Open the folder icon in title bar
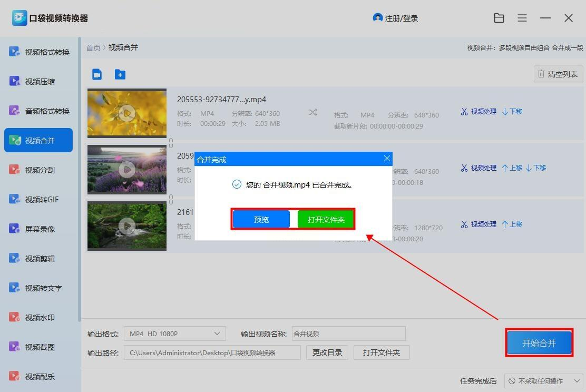The width and height of the screenshot is (586, 392). click(x=499, y=18)
